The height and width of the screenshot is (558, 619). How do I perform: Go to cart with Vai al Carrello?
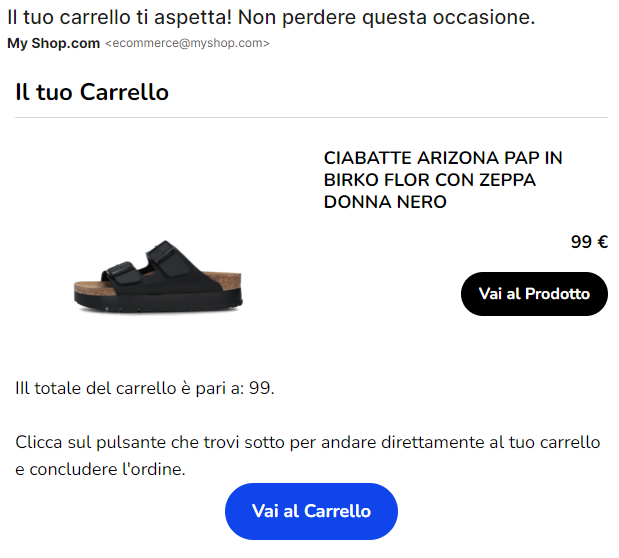coord(311,511)
